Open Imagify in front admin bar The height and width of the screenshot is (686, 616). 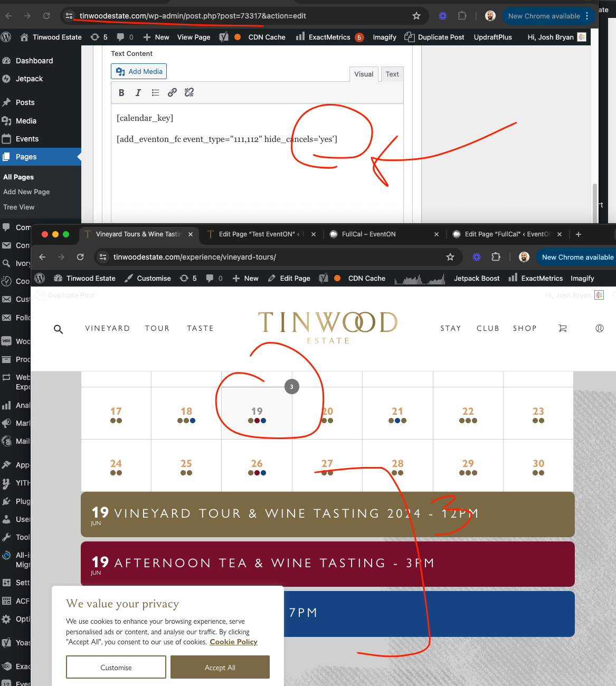582,278
